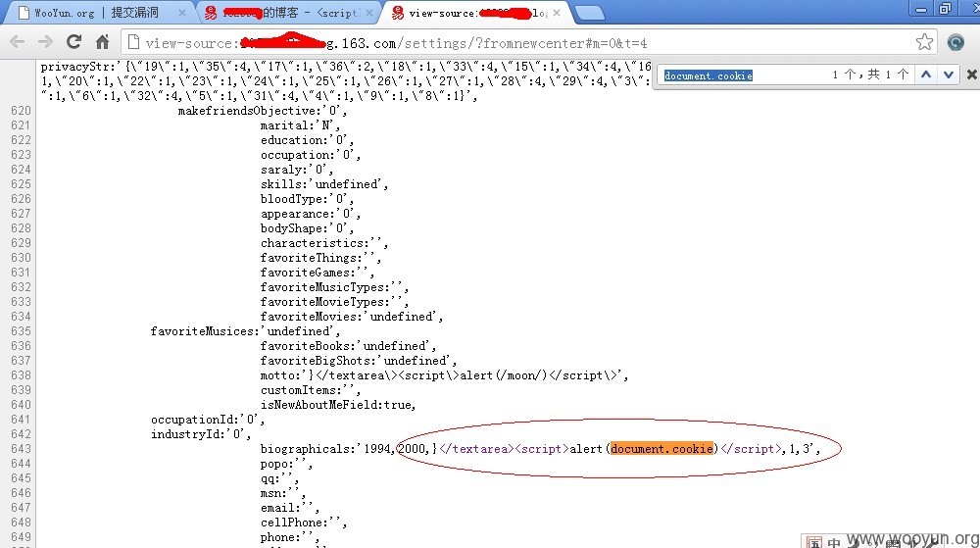This screenshot has height=548, width=980.
Task: Click the saraly:'0' line
Action: 297,170
